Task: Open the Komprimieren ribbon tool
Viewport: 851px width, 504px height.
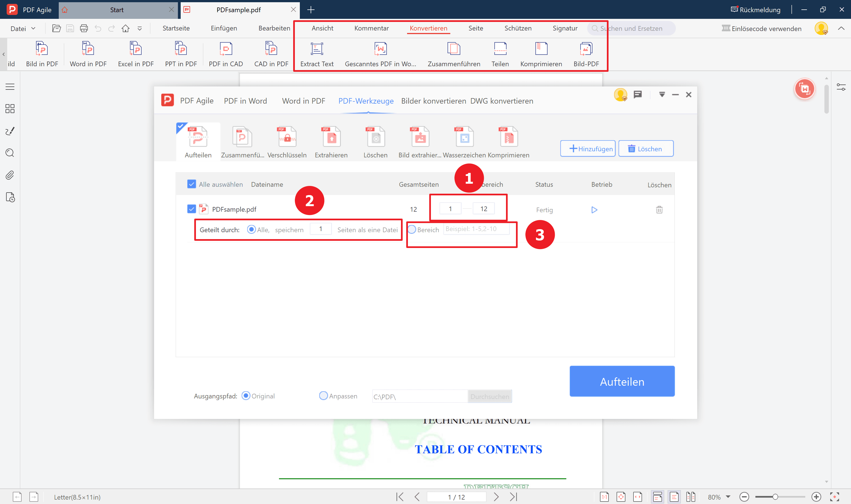Action: click(541, 54)
